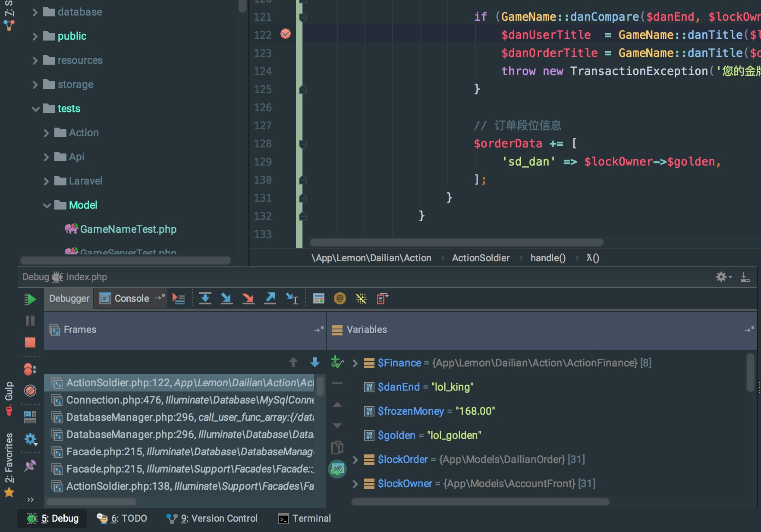
Task: Open GameNameTest.php file
Action: (128, 229)
